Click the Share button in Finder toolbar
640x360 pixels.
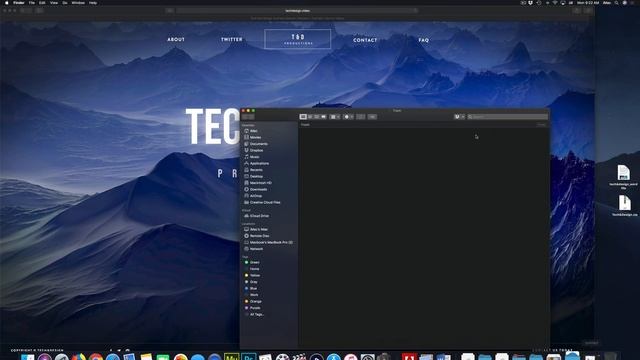(361, 117)
